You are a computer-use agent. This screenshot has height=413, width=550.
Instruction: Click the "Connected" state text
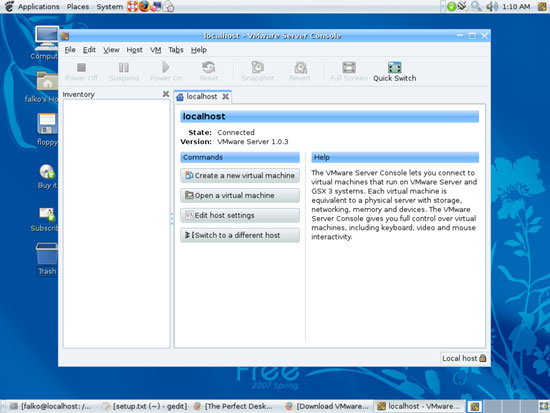(236, 133)
